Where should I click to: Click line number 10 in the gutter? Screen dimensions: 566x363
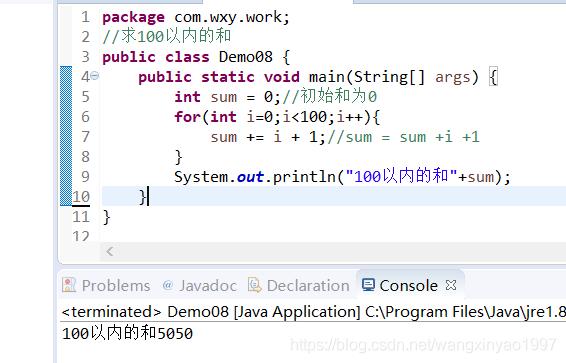pyautogui.click(x=81, y=197)
